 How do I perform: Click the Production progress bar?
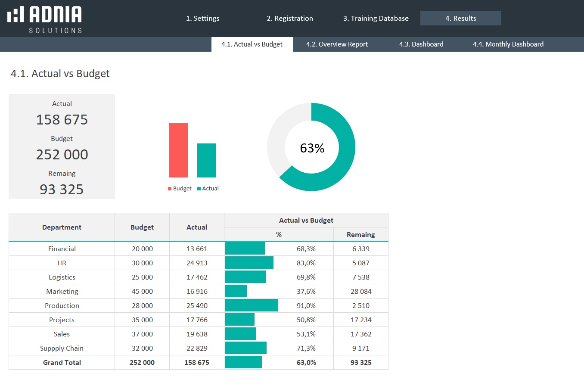(x=251, y=305)
